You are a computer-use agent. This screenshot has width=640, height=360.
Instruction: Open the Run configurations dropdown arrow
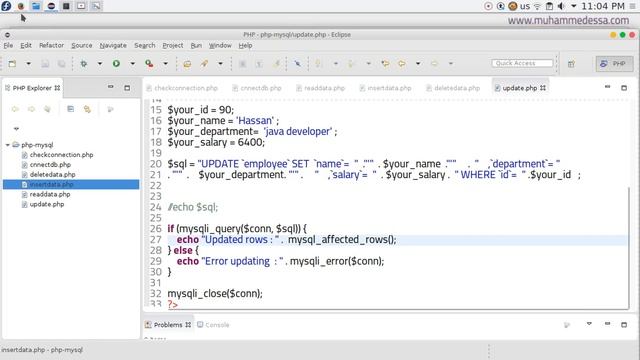coord(132,64)
